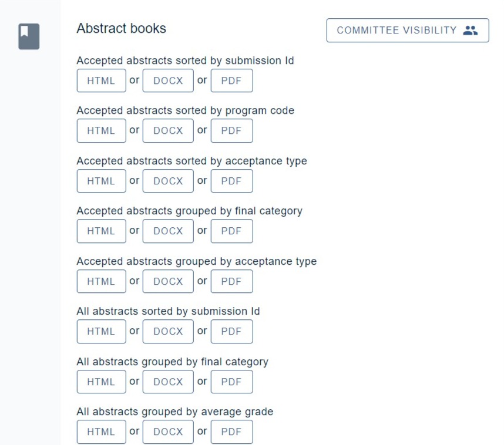
Task: Download PDF of all abstracts grouped by average grade
Action: (x=231, y=432)
